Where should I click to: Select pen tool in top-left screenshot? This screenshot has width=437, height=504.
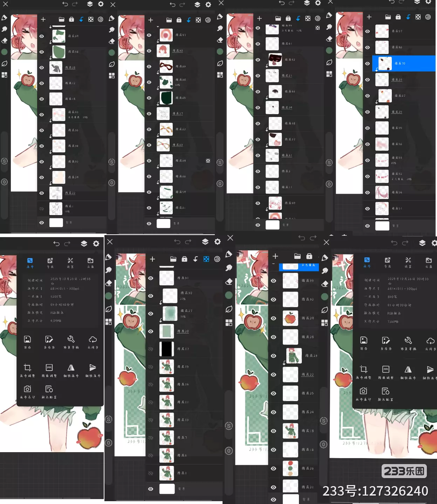click(x=4, y=18)
